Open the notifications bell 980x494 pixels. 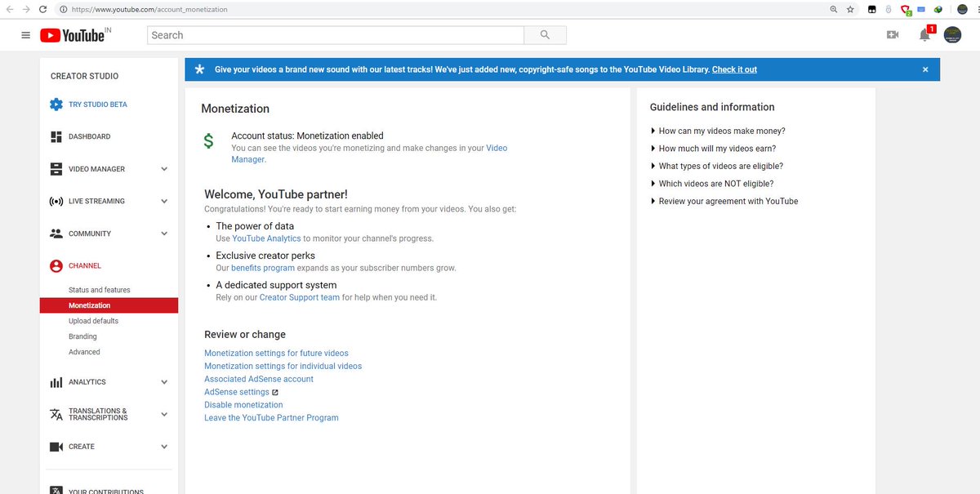[x=924, y=35]
